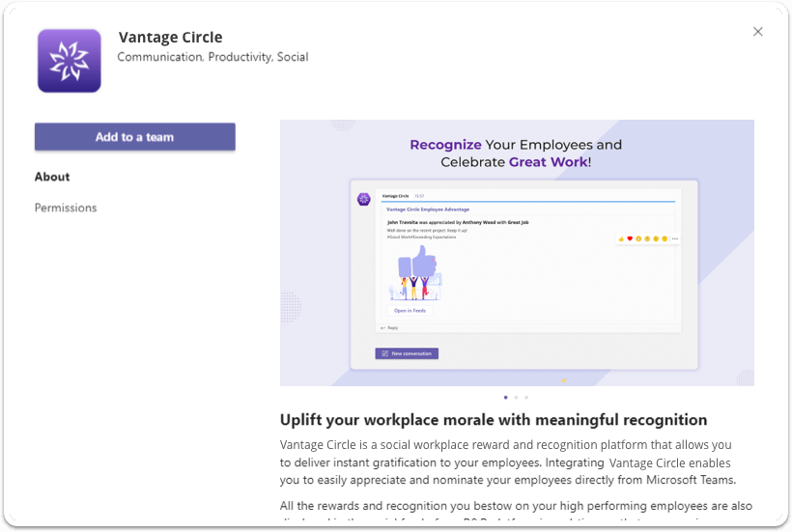792x532 pixels.
Task: Click Recognize Your Employees banner headline
Action: (516, 154)
